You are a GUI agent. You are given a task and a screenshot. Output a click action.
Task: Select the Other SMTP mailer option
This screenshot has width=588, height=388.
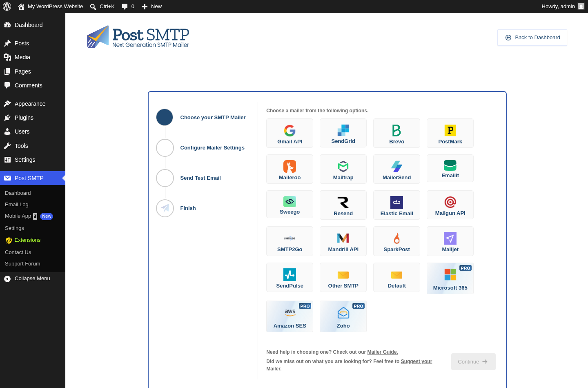(343, 277)
